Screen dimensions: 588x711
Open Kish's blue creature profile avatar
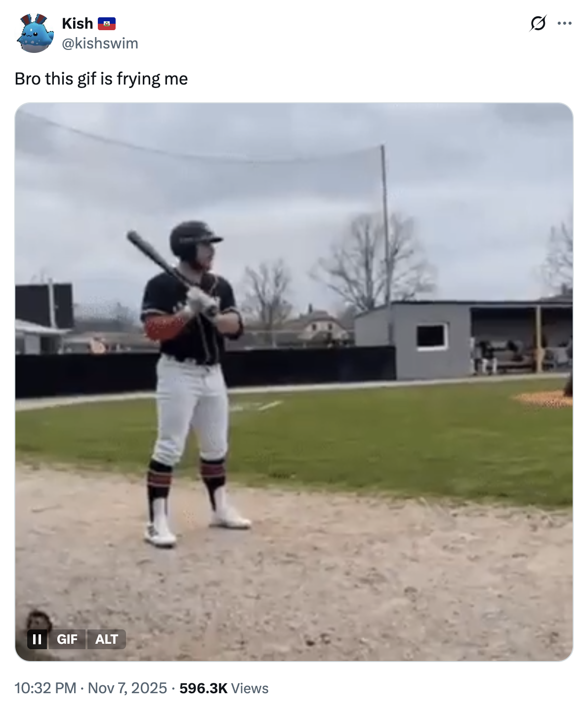[35, 33]
